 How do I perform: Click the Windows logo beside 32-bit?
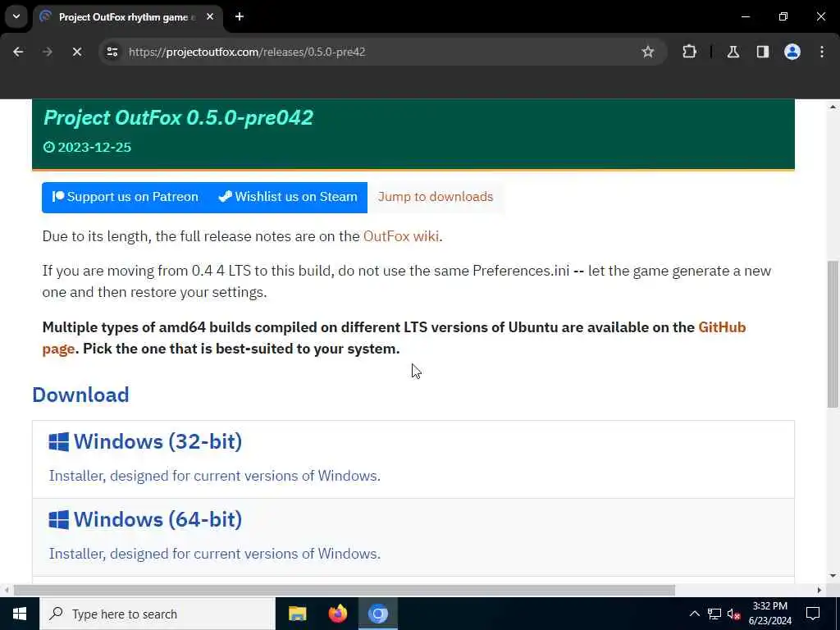(58, 442)
